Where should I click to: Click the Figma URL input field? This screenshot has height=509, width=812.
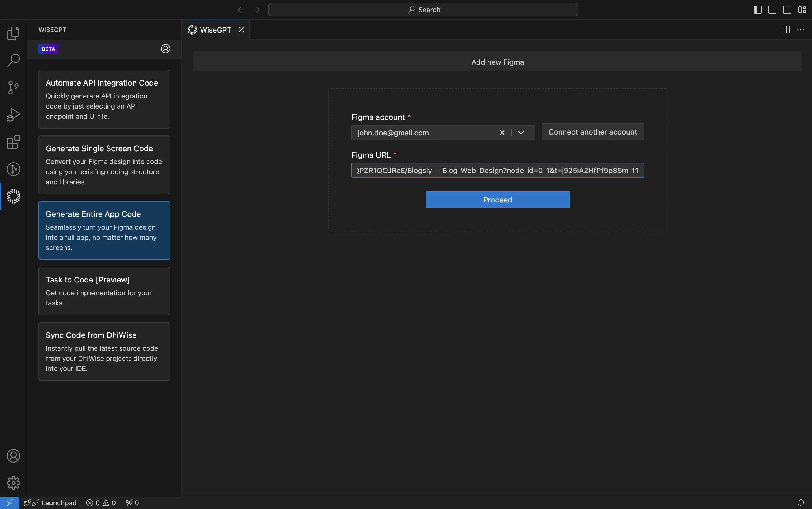coord(497,170)
